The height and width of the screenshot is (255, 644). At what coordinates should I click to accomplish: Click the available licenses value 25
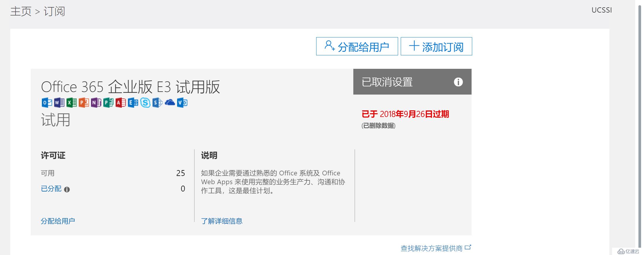[181, 173]
